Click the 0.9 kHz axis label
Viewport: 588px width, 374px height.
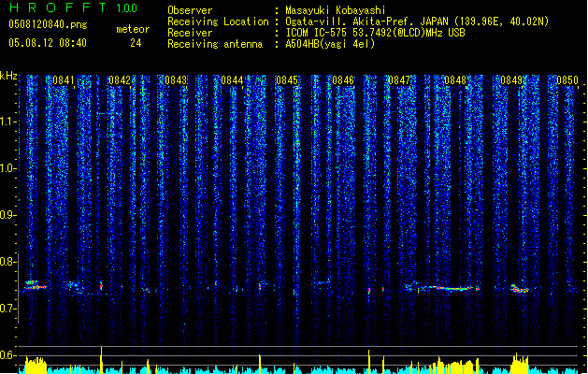point(8,215)
